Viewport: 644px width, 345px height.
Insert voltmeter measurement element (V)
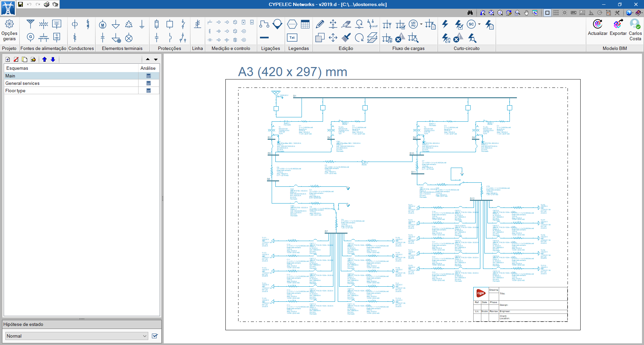(244, 31)
